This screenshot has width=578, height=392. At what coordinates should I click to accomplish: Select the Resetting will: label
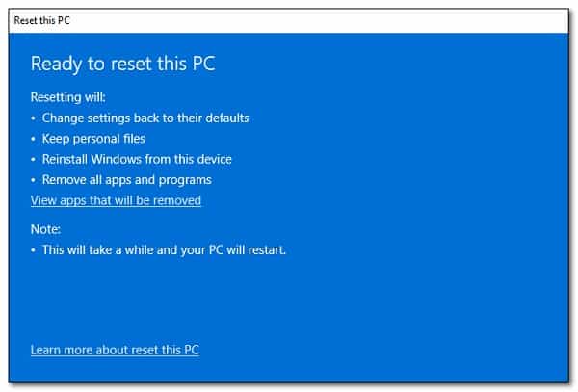click(68, 97)
